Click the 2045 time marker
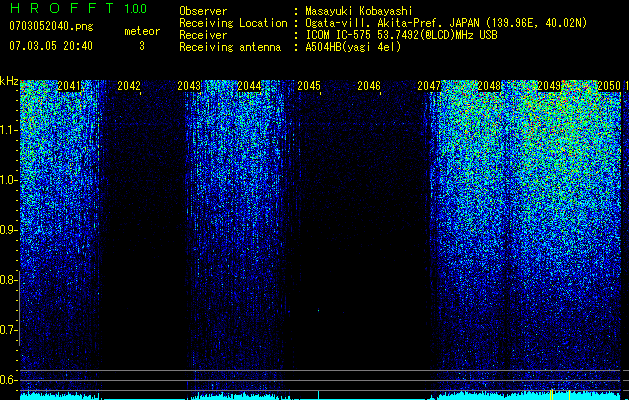629x400 pixels. (x=309, y=86)
